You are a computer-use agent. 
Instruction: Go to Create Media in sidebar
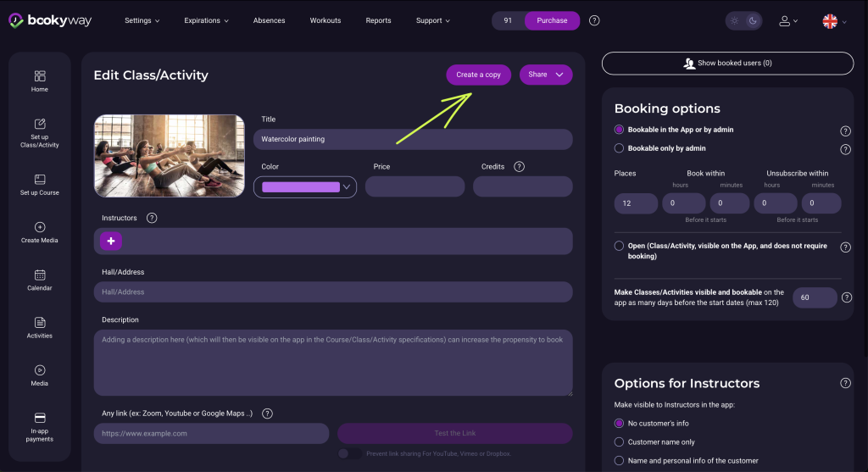click(40, 232)
